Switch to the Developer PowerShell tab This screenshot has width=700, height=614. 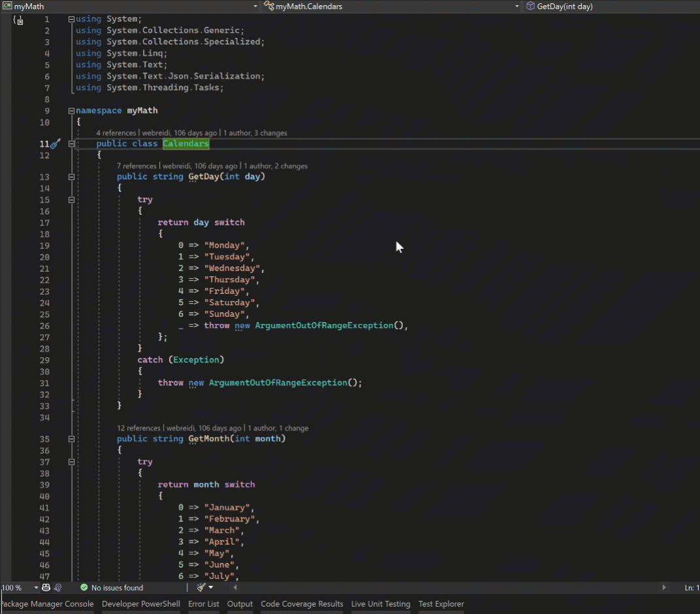click(140, 604)
